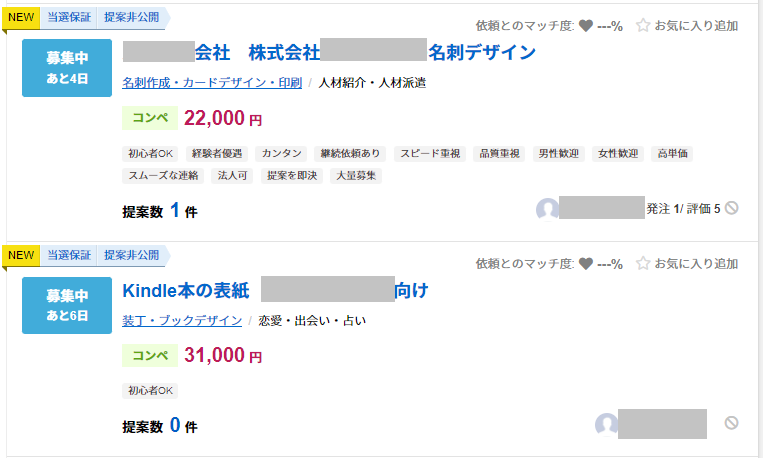The image size is (763, 458).
Task: Click the スピード重視 tag
Action: 430,154
